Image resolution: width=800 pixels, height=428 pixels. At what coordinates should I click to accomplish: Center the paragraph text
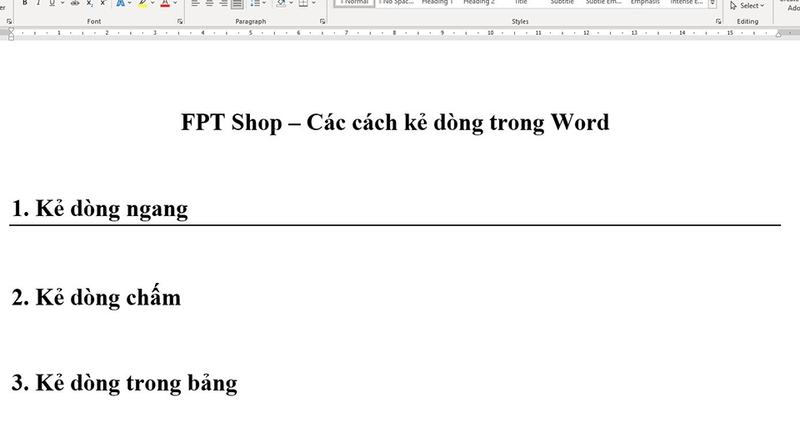click(x=209, y=3)
